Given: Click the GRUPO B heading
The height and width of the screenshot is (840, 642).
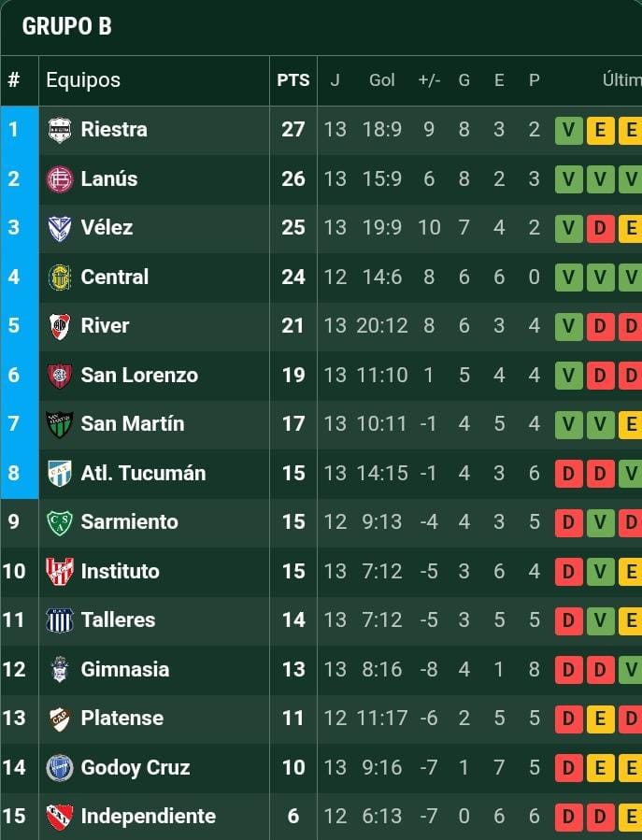Looking at the screenshot, I should (x=66, y=26).
